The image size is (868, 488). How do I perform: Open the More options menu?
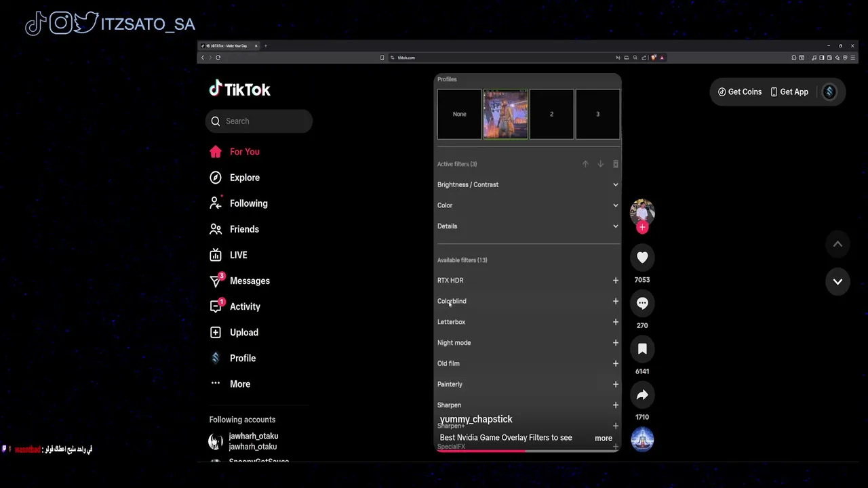pos(230,384)
